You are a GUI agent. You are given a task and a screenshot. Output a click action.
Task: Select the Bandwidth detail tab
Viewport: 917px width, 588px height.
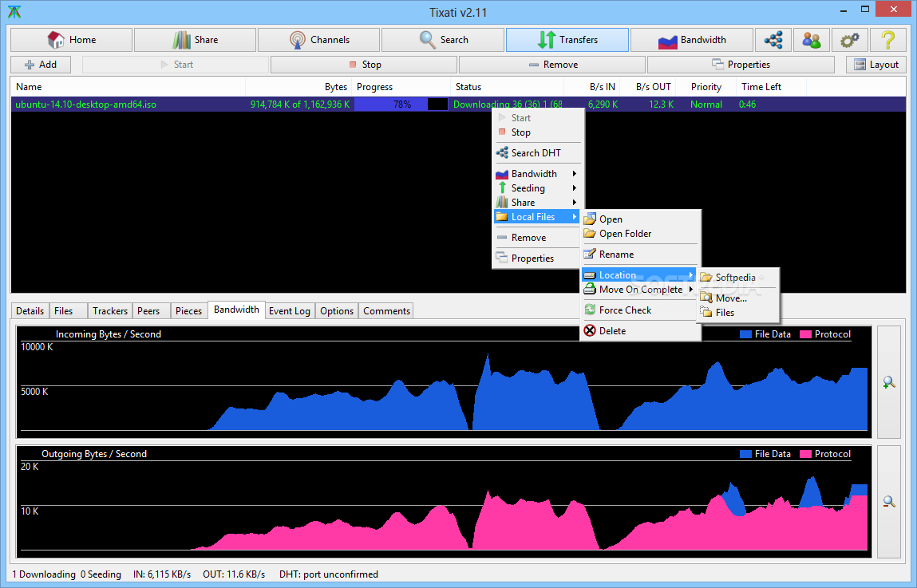(x=236, y=310)
